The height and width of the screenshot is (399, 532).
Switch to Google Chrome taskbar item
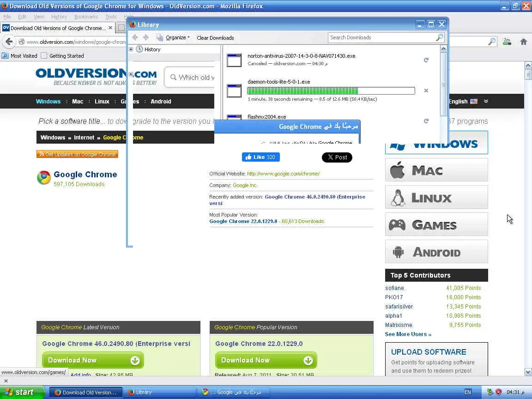(x=233, y=392)
